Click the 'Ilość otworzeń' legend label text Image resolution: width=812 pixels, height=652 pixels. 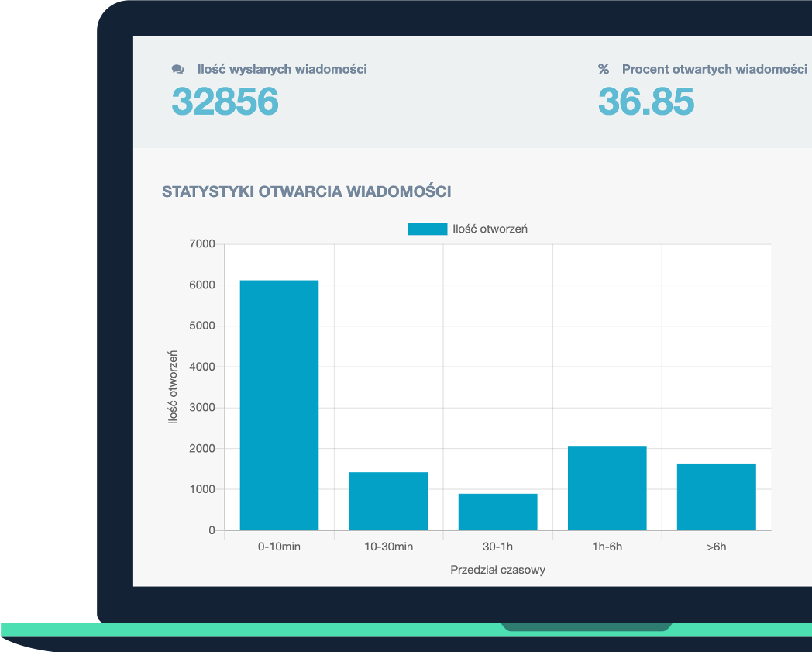click(x=490, y=229)
